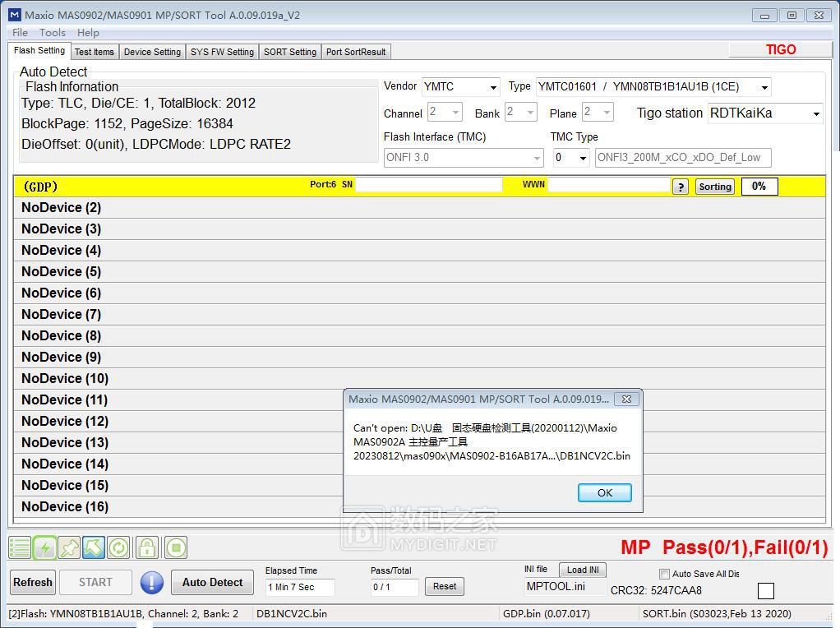
Task: Click the padlock toolbar icon
Action: [x=146, y=547]
